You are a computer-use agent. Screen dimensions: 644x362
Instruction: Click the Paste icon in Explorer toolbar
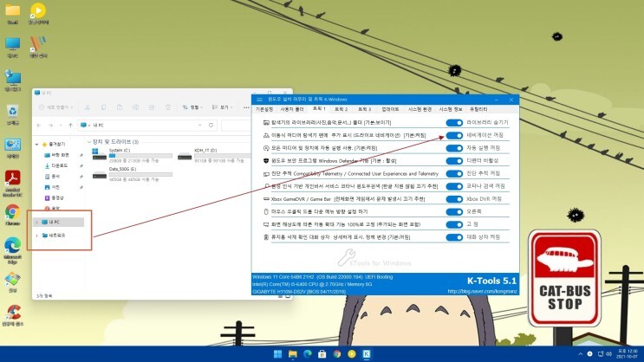[x=120, y=107]
